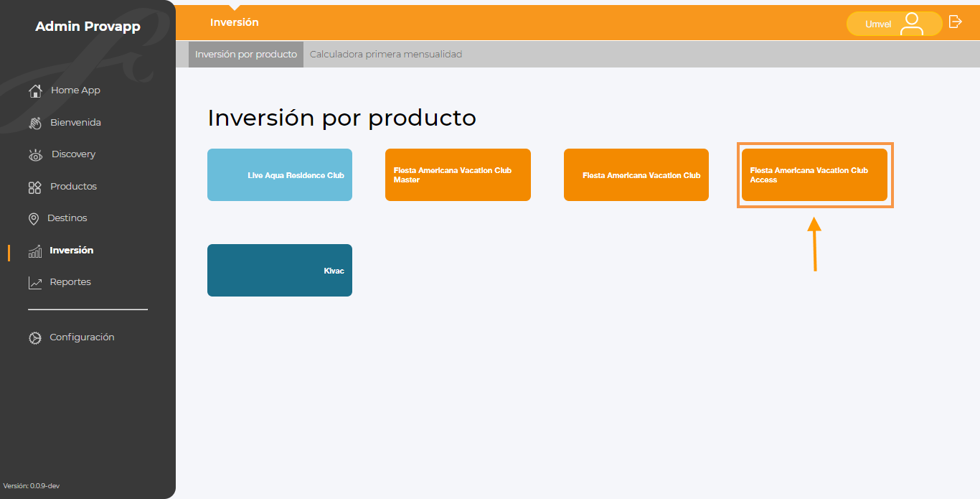The image size is (980, 499).
Task: Open Destinos from the sidebar
Action: coord(67,218)
